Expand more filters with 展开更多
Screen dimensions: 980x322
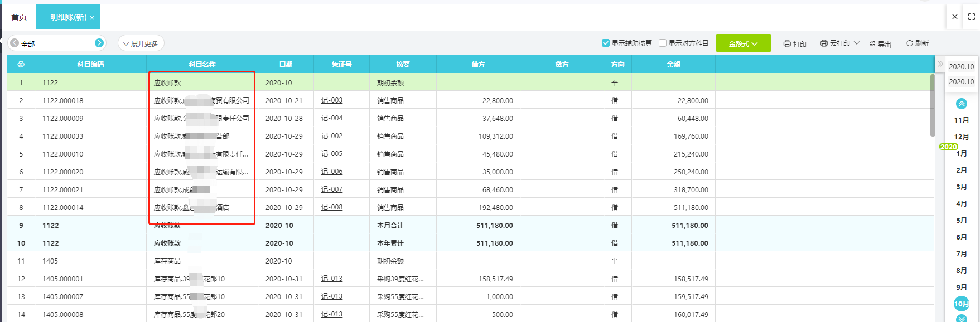click(141, 43)
